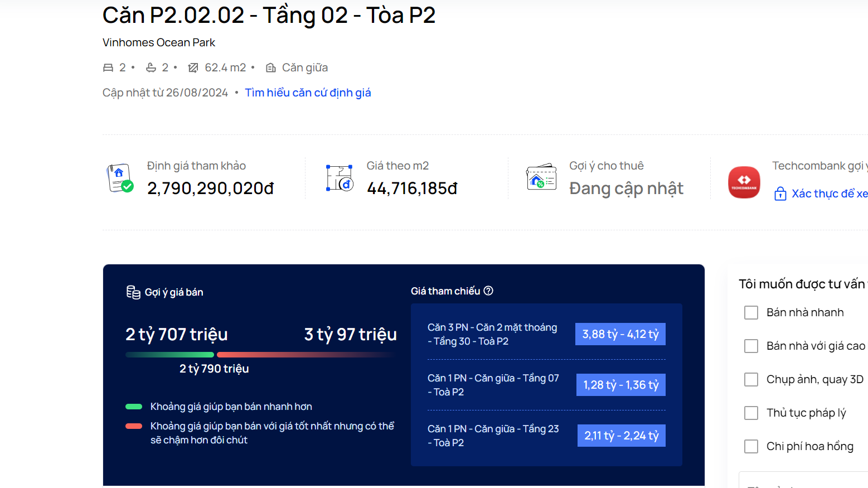Click the '3,88 tỷ - 4,12 tỷ' price badge
The height and width of the screenshot is (488, 868).
pyautogui.click(x=620, y=334)
